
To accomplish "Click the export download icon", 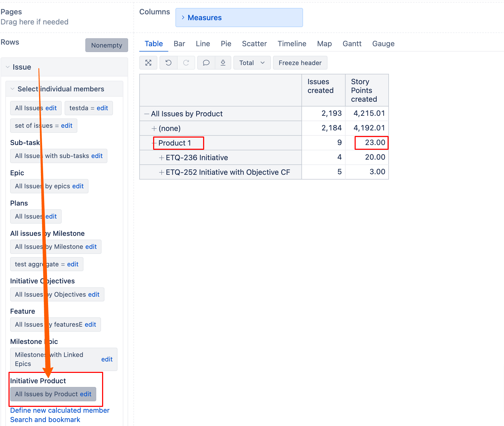I will [x=223, y=63].
